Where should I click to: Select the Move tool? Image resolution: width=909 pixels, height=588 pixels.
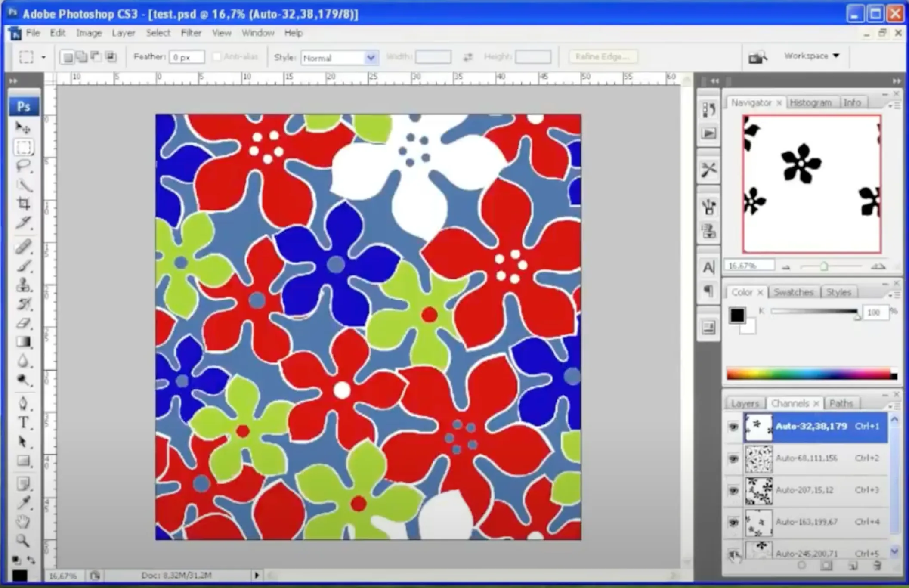pyautogui.click(x=23, y=127)
